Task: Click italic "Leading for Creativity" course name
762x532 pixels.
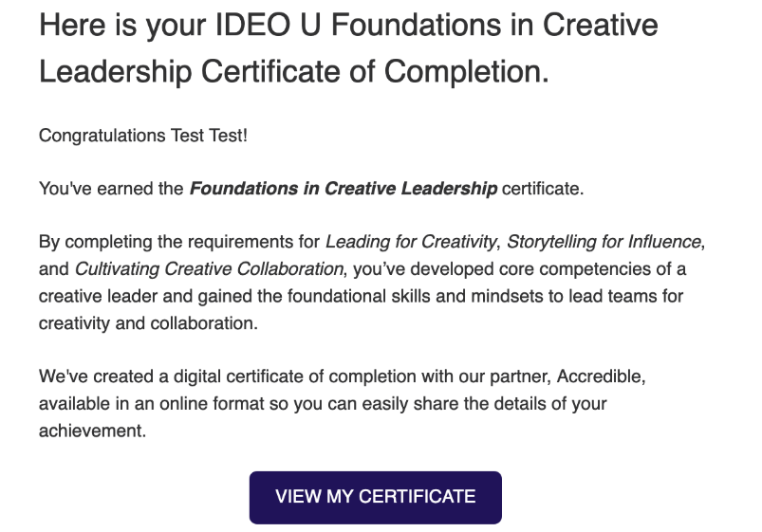Action: coord(410,242)
